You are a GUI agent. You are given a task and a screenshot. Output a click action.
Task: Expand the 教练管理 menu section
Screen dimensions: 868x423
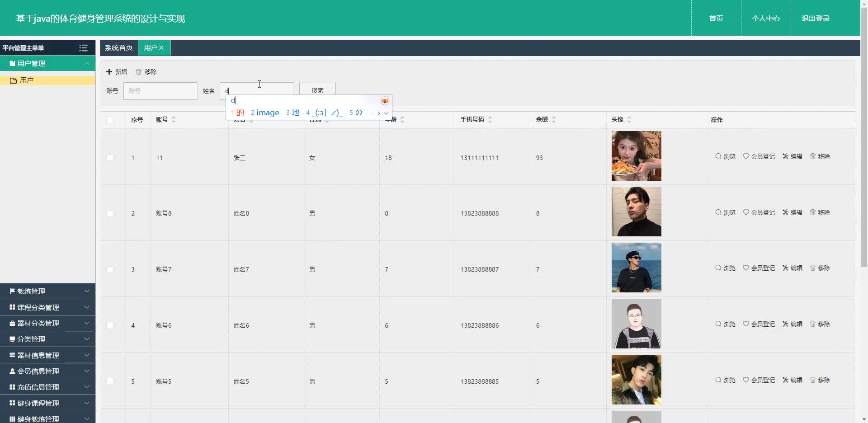47,291
